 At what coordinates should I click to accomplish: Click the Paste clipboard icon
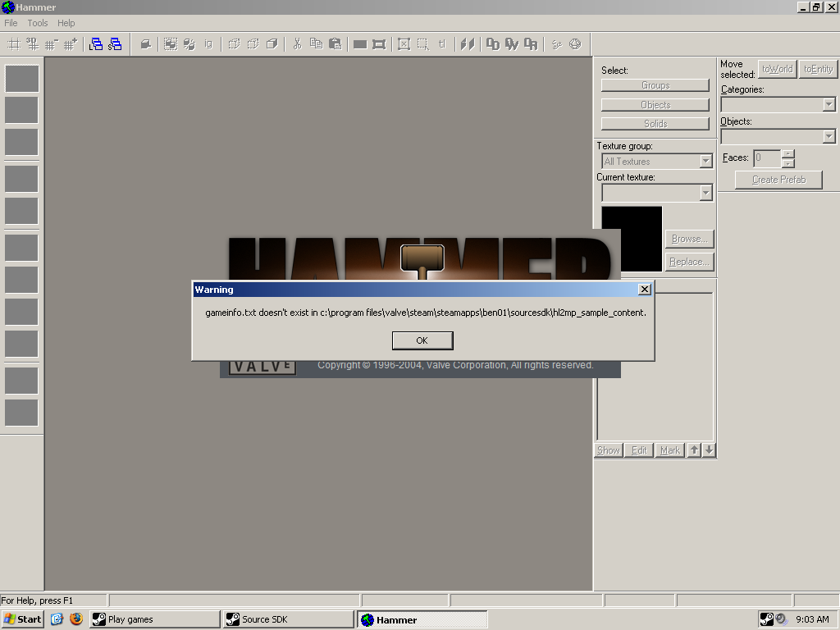tap(336, 44)
